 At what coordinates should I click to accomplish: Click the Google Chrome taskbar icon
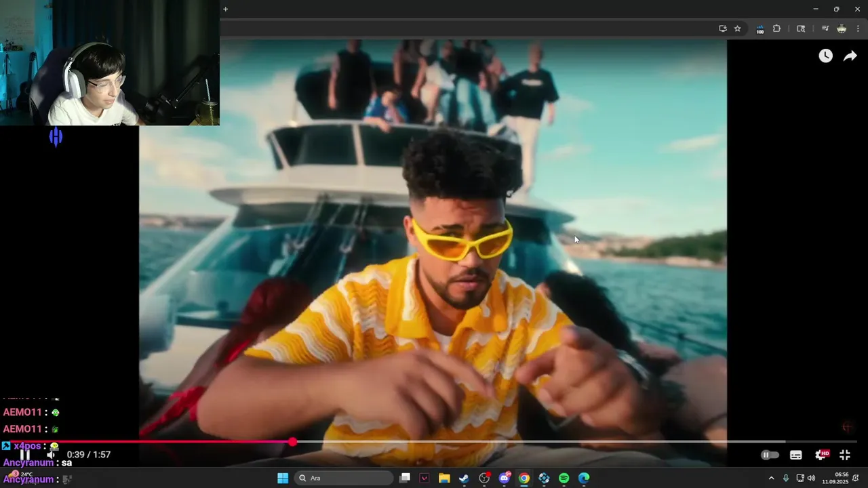point(524,478)
